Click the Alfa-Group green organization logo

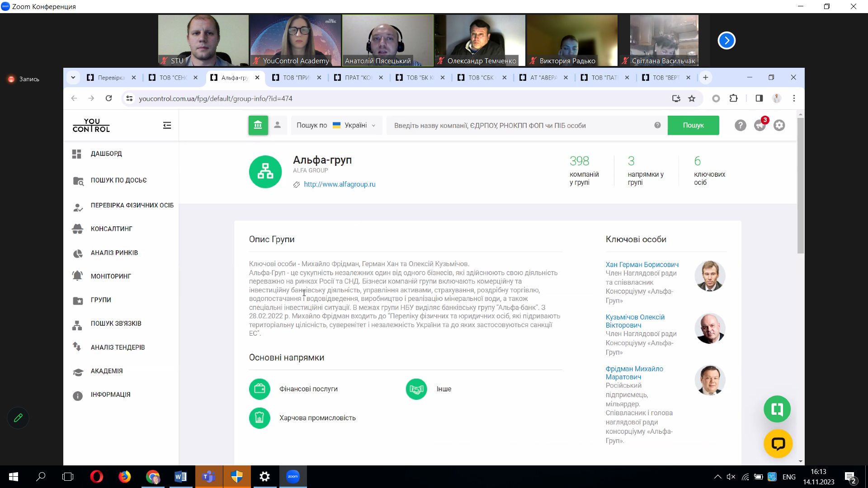coord(265,172)
